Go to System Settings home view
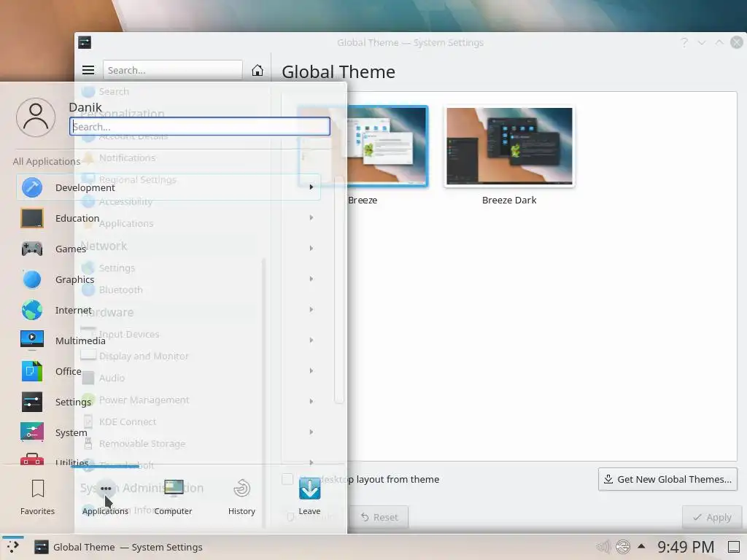747x560 pixels. pyautogui.click(x=258, y=70)
